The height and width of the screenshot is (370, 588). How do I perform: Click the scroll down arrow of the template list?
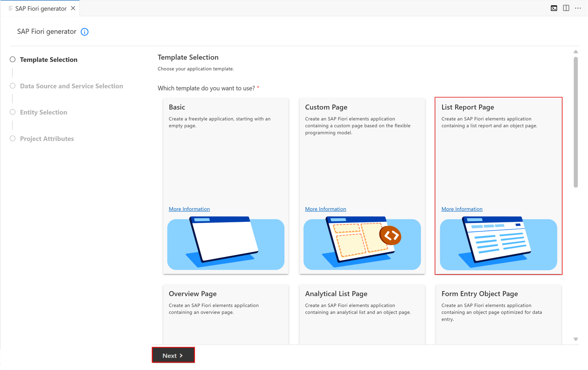(x=576, y=339)
